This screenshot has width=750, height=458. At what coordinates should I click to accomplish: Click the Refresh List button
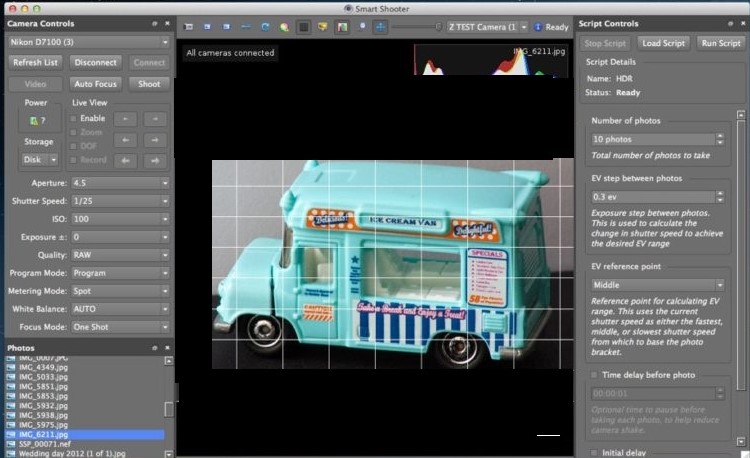[35, 63]
